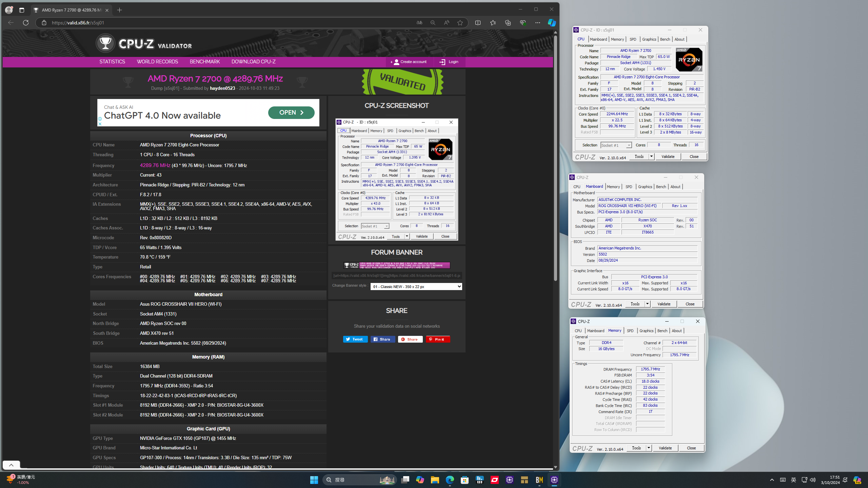This screenshot has height=488, width=868.
Task: Click the forum banner preview image
Action: click(397, 265)
